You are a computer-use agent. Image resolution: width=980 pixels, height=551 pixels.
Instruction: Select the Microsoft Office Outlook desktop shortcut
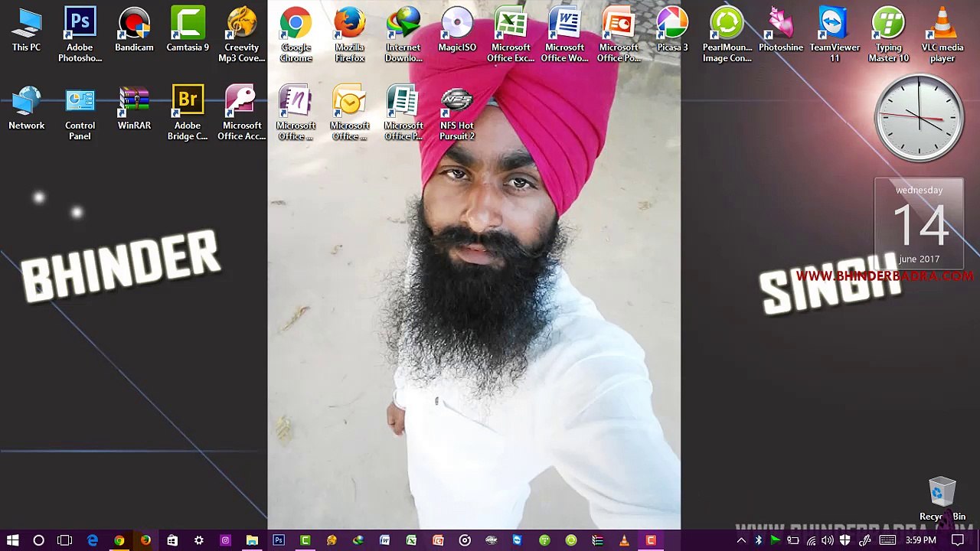pos(349,114)
